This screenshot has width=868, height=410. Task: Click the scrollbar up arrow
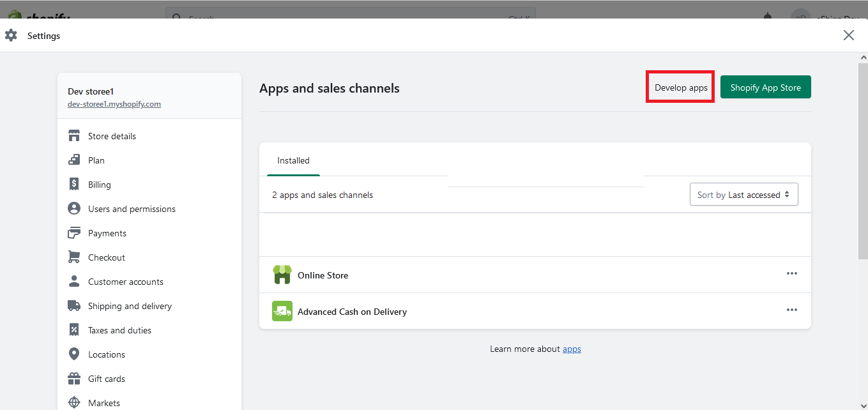click(x=863, y=57)
